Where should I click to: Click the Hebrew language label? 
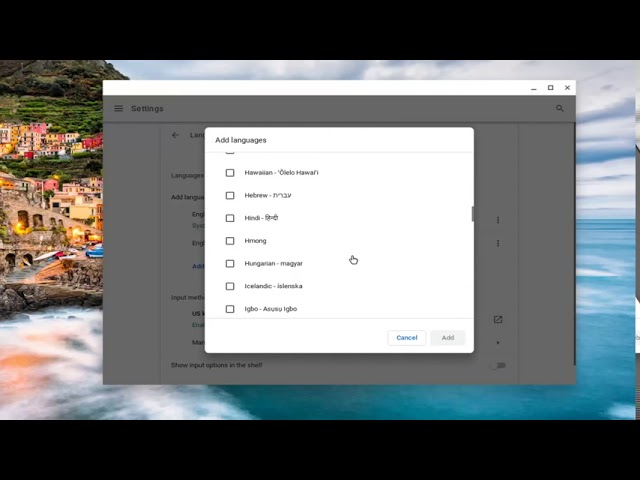point(268,196)
